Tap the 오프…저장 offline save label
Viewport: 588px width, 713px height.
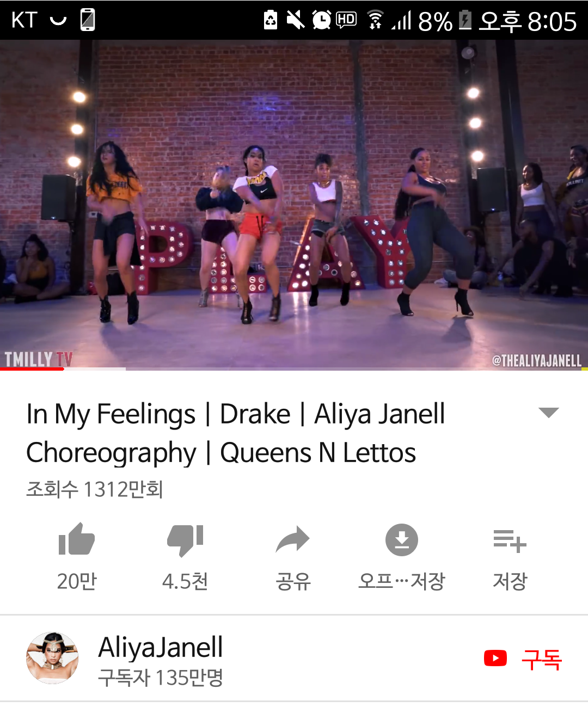(402, 581)
